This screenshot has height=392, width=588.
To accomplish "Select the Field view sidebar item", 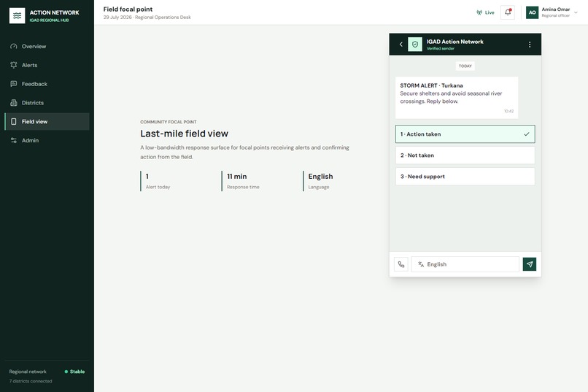I will coord(47,121).
